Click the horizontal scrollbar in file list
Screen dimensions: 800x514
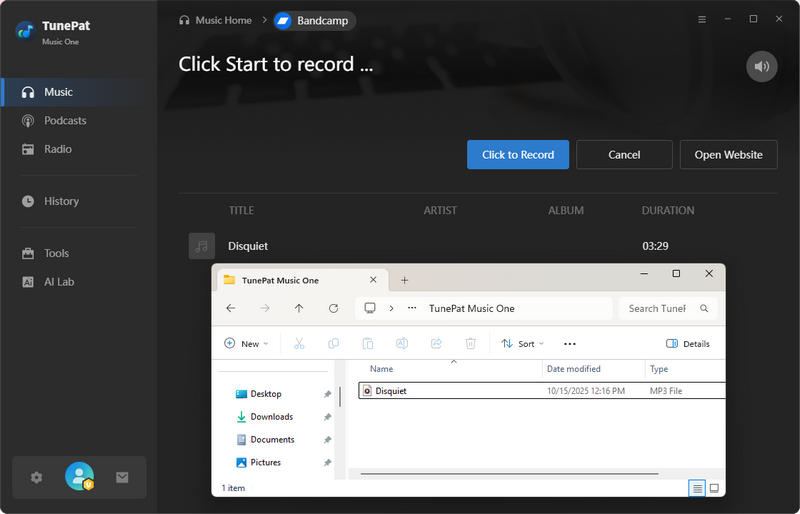coord(508,473)
